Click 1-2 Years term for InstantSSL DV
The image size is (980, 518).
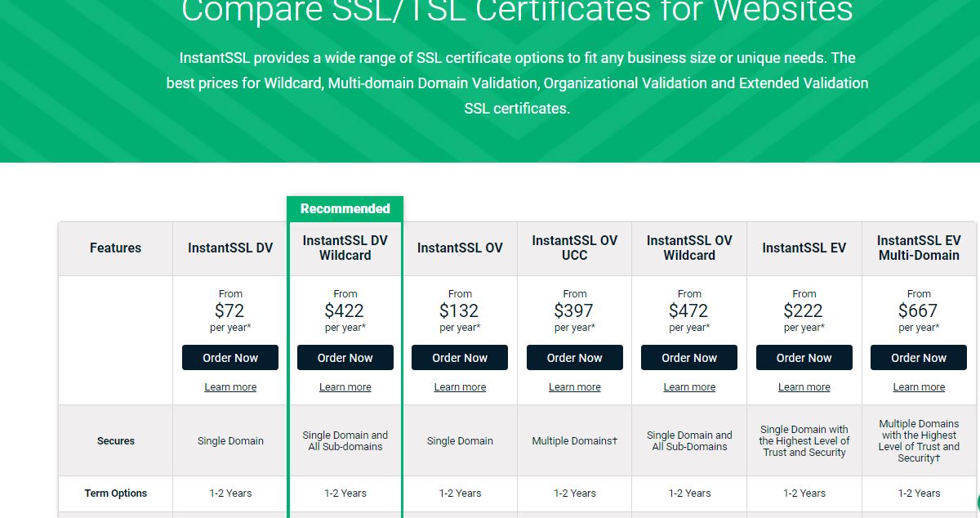coord(230,493)
